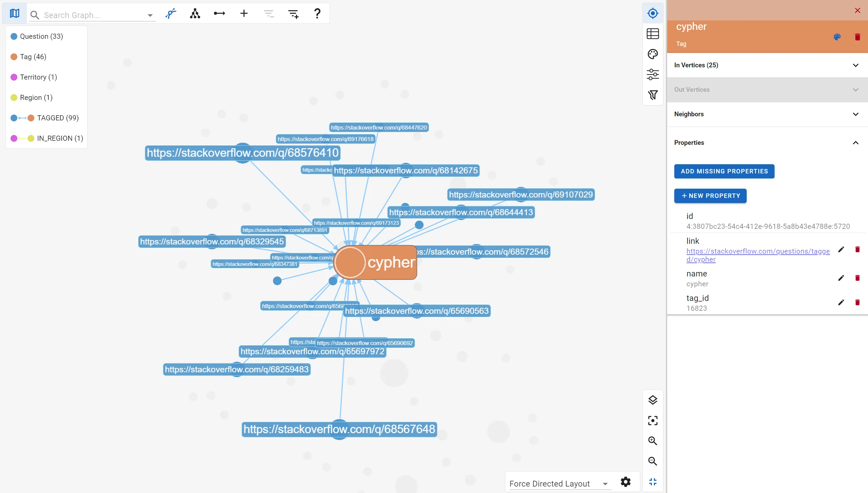Image resolution: width=868 pixels, height=493 pixels.
Task: Click the fit-to-screen center icon
Action: coord(653,421)
